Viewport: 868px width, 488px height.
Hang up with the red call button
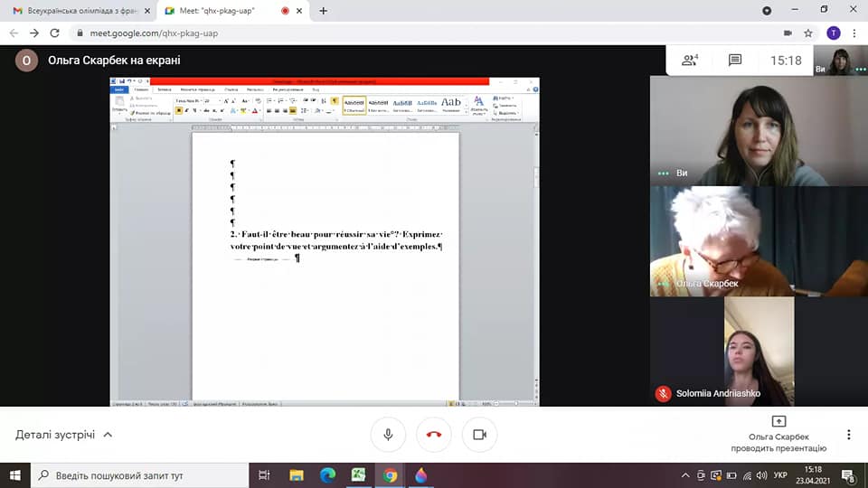[433, 435]
